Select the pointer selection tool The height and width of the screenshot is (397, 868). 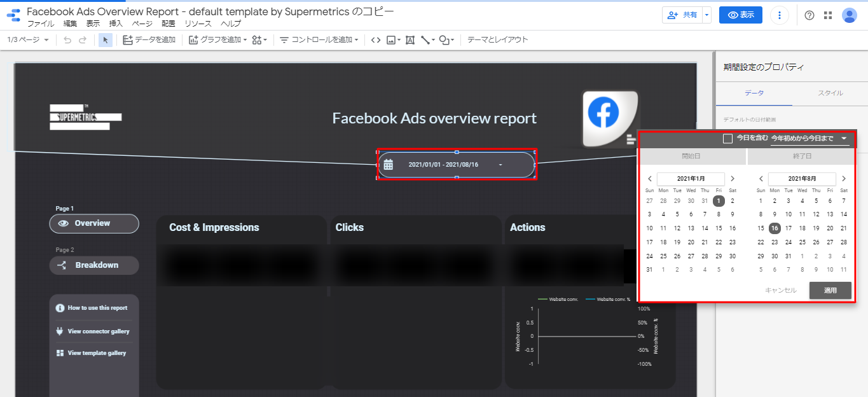point(106,40)
